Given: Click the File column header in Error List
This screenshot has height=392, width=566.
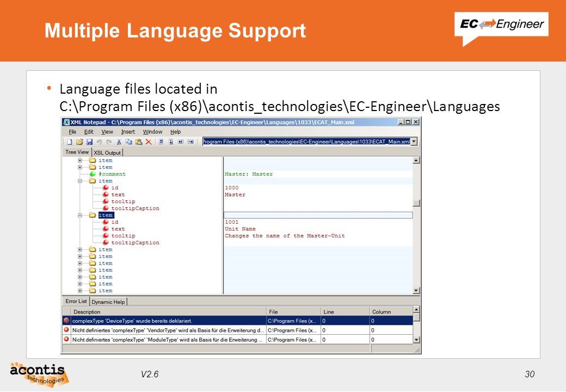Looking at the screenshot, I should point(293,311).
